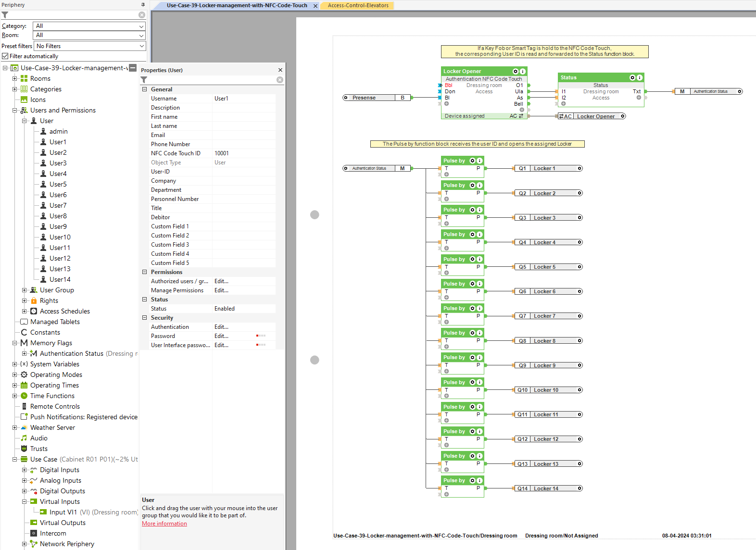
Task: Click the Operating Modes gear icon
Action: point(24,375)
